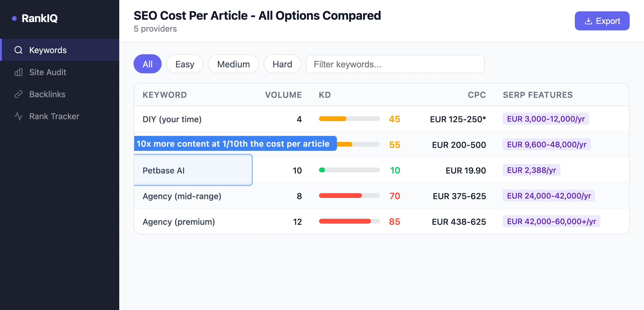
Task: Enable the Medium difficulty filter
Action: click(233, 64)
